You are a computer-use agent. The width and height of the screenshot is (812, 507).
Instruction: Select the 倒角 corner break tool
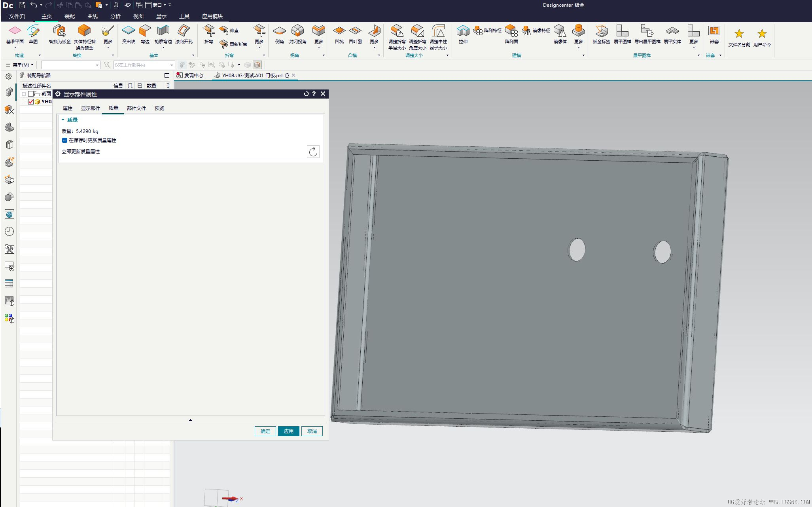pyautogui.click(x=279, y=34)
